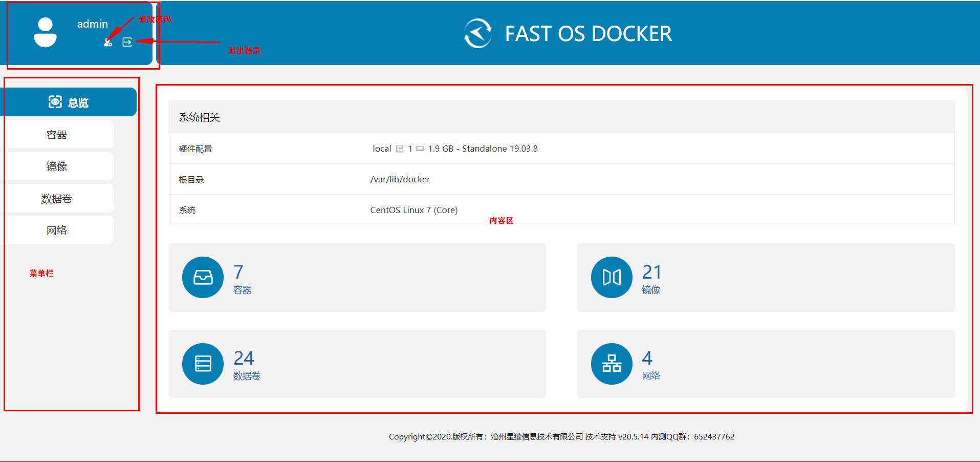This screenshot has width=980, height=462.
Task: Click the 根目录 row label
Action: click(x=191, y=180)
